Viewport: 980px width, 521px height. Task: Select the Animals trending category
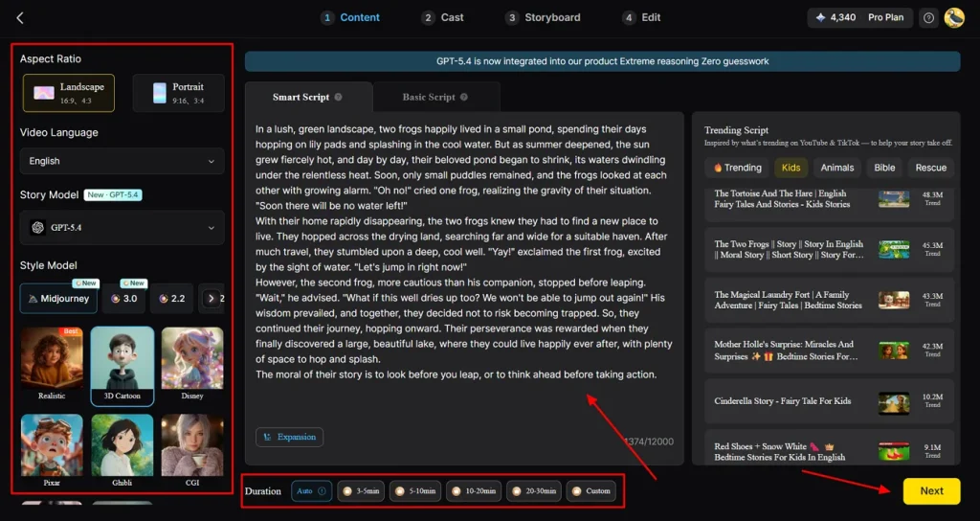point(836,168)
